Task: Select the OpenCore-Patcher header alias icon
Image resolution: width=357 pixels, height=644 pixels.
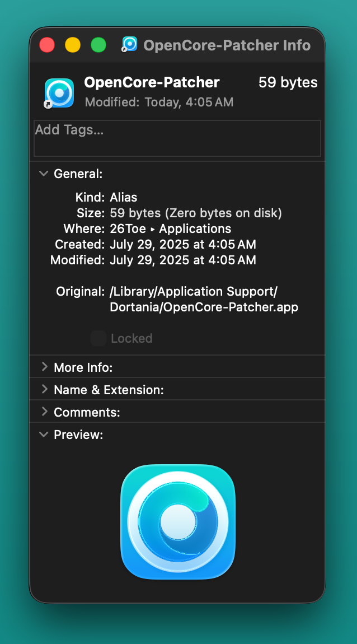Action: pyautogui.click(x=59, y=94)
